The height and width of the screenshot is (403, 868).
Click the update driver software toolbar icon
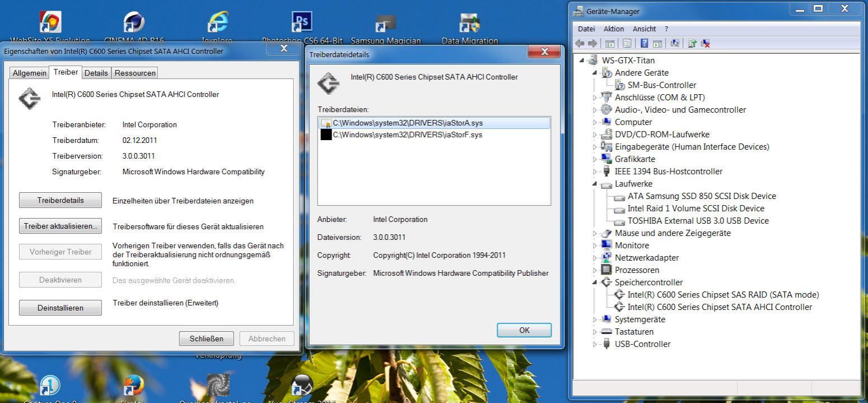click(x=692, y=43)
